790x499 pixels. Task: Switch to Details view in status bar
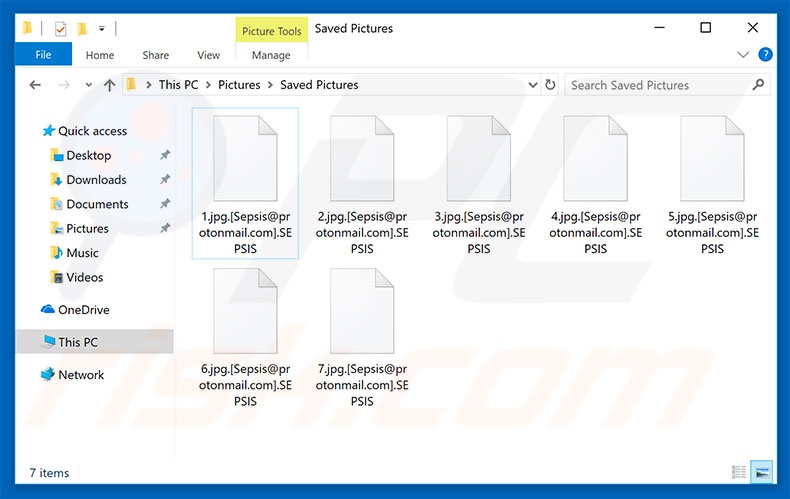[739, 472]
